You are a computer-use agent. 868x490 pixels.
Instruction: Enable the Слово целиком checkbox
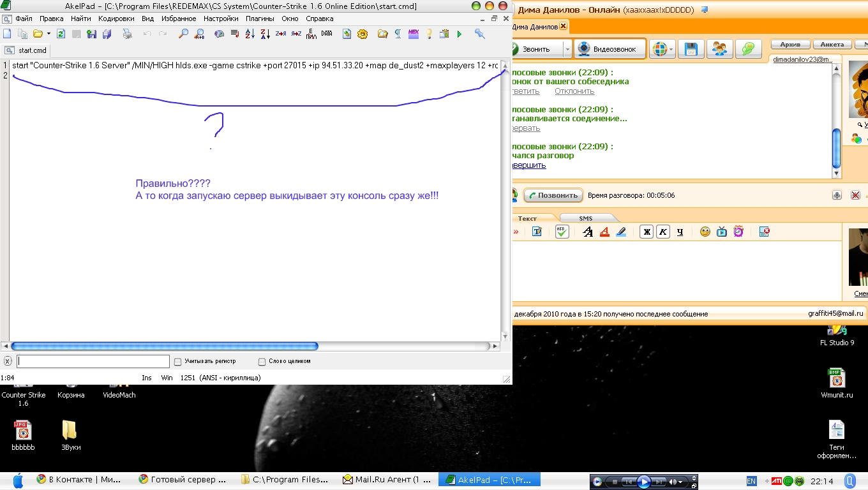tap(262, 362)
